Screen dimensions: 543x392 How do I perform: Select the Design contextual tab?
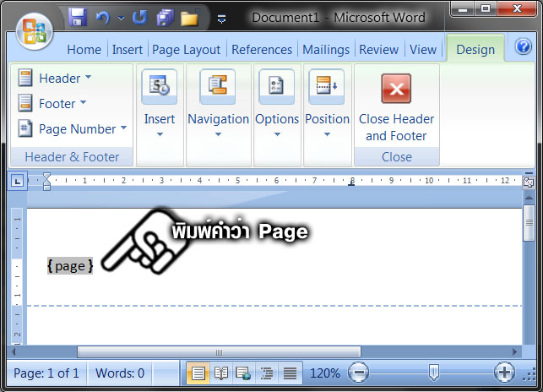coord(475,50)
